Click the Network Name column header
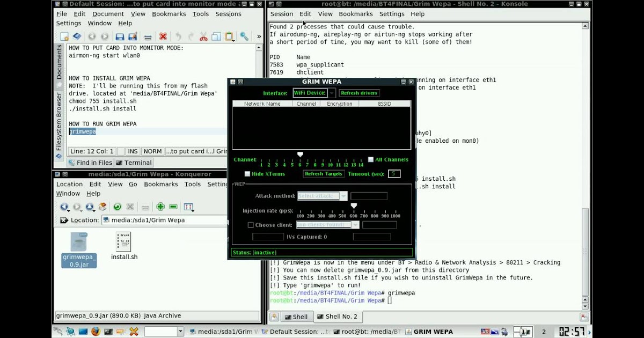The image size is (644, 338). coord(262,104)
